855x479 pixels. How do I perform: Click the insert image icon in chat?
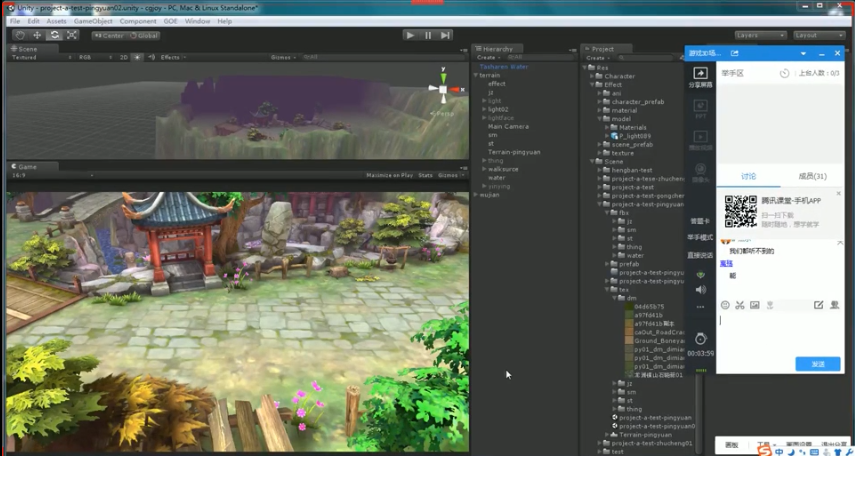click(755, 306)
